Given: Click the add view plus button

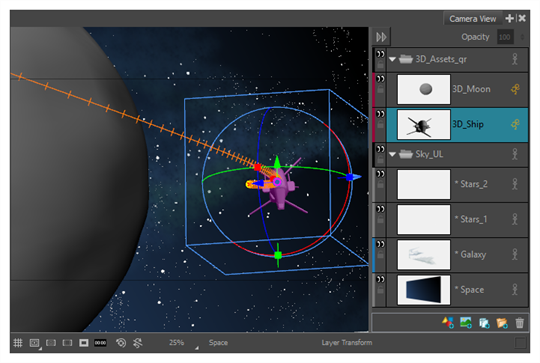Looking at the screenshot, I should click(509, 18).
